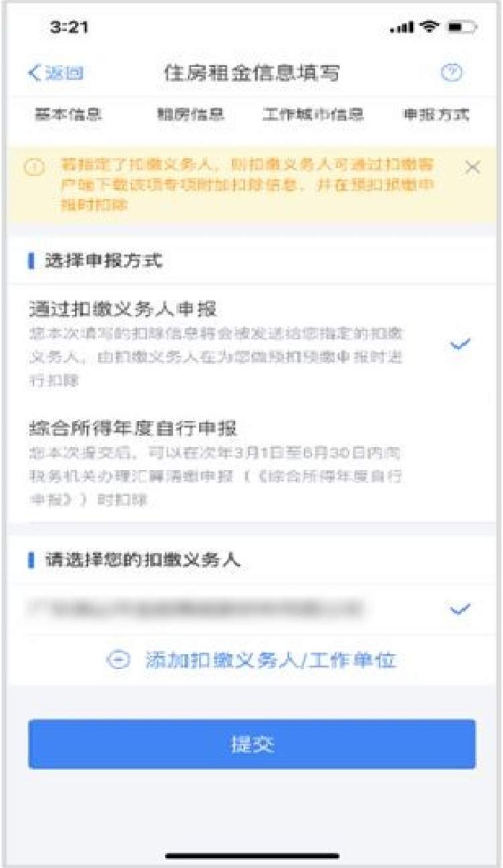Tap the battery icon in status bar
This screenshot has height=868, width=503.
(461, 27)
